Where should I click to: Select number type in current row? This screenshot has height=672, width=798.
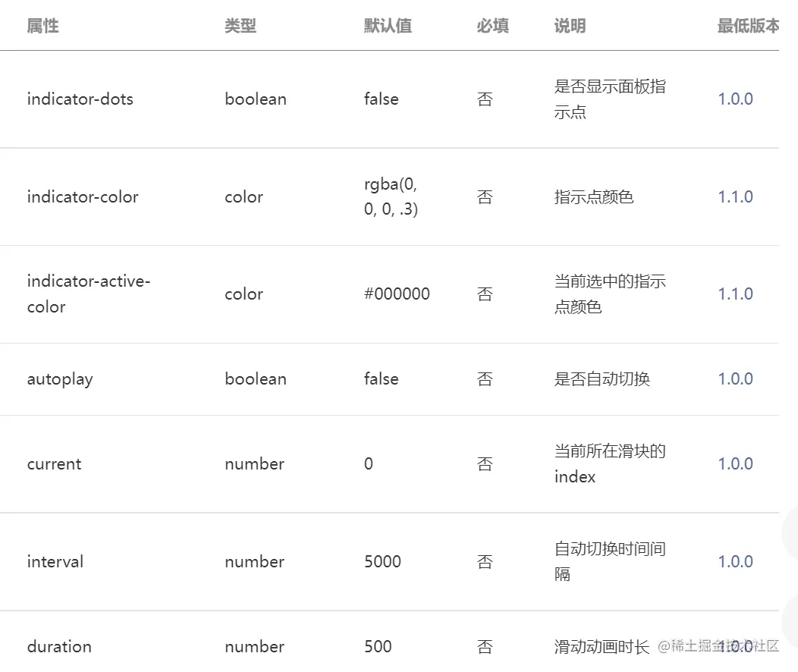[254, 463]
